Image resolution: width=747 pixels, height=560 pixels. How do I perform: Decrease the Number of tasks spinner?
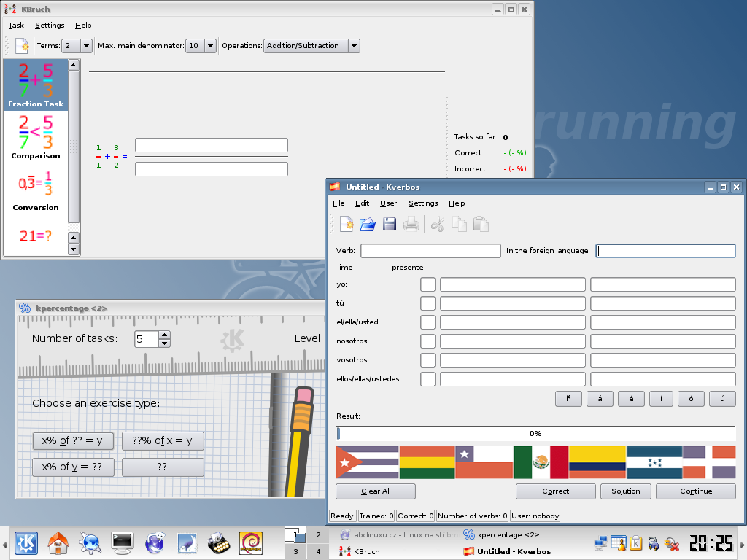pos(164,343)
